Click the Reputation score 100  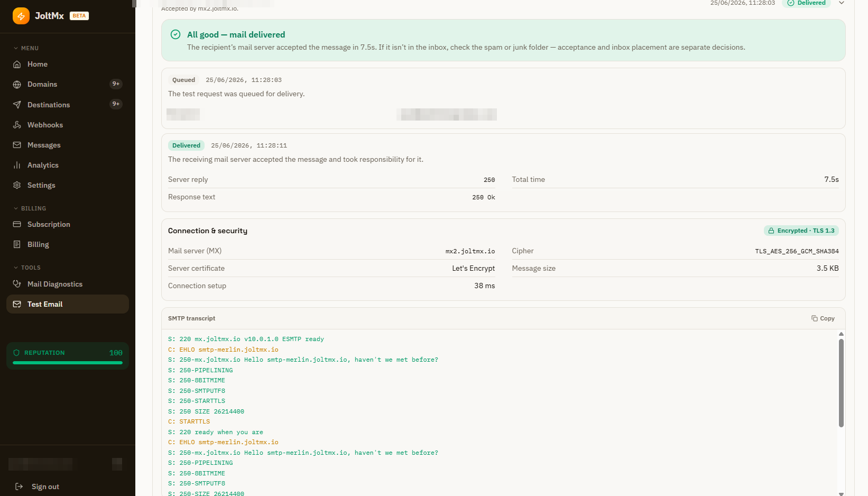tap(116, 353)
